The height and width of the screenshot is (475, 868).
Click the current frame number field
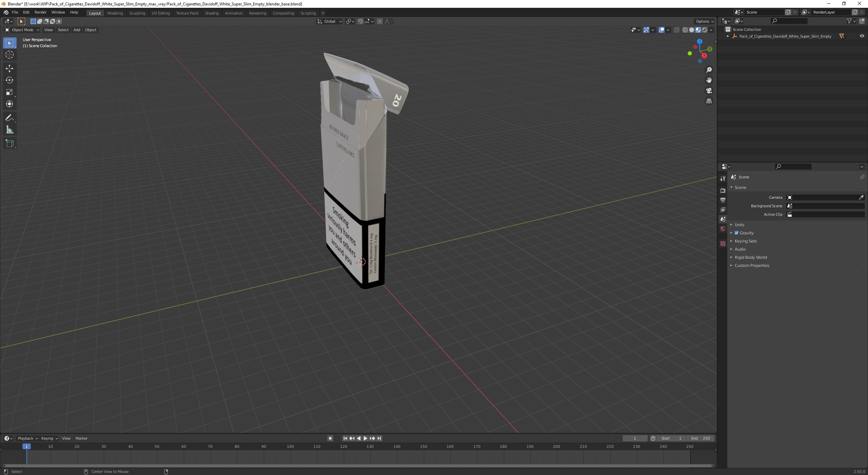(x=635, y=438)
